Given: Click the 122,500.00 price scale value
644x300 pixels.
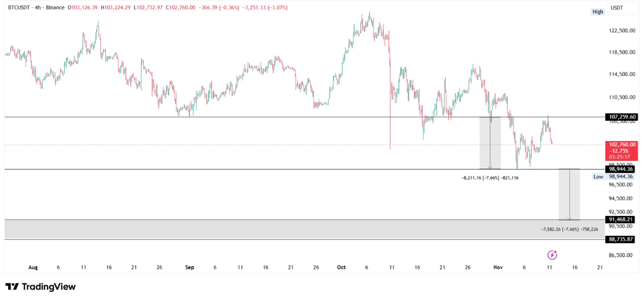Looking at the screenshot, I should pyautogui.click(x=622, y=31).
